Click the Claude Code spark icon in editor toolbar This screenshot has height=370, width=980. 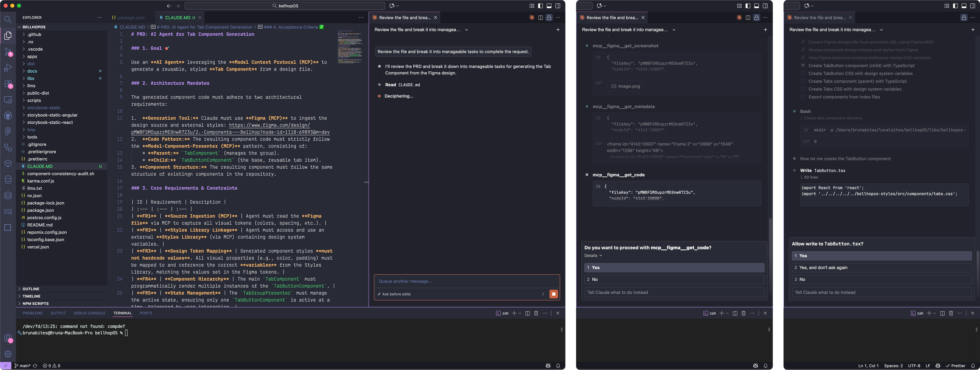point(531,17)
